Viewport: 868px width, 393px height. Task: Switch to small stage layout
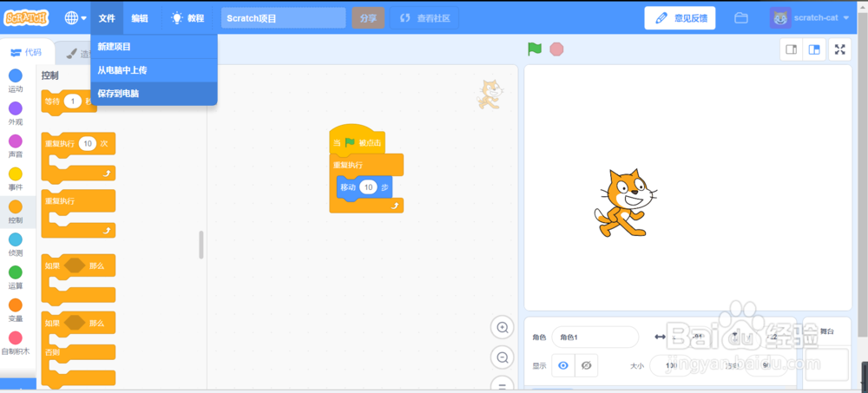click(792, 49)
